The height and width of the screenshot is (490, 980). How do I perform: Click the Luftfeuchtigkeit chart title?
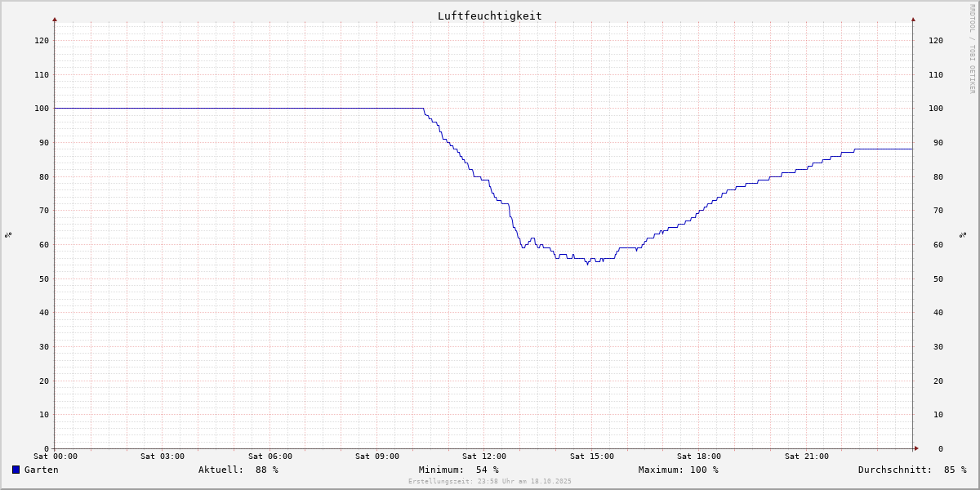coord(489,16)
